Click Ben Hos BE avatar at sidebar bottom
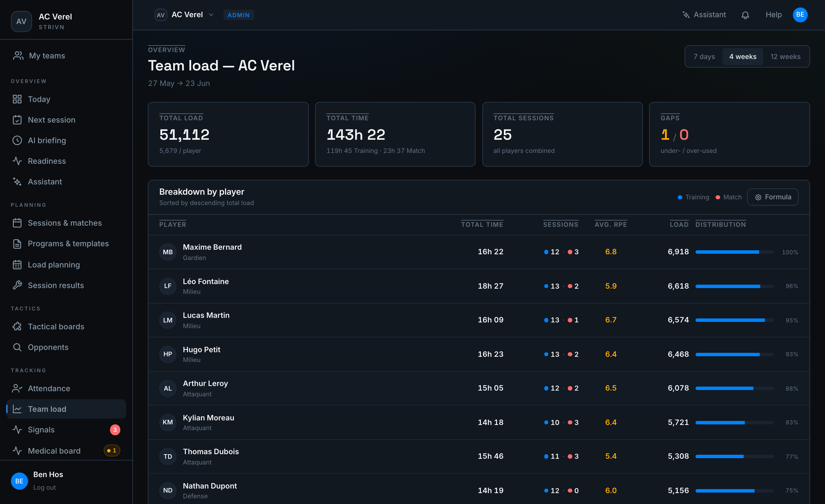The width and height of the screenshot is (825, 504). click(x=19, y=481)
